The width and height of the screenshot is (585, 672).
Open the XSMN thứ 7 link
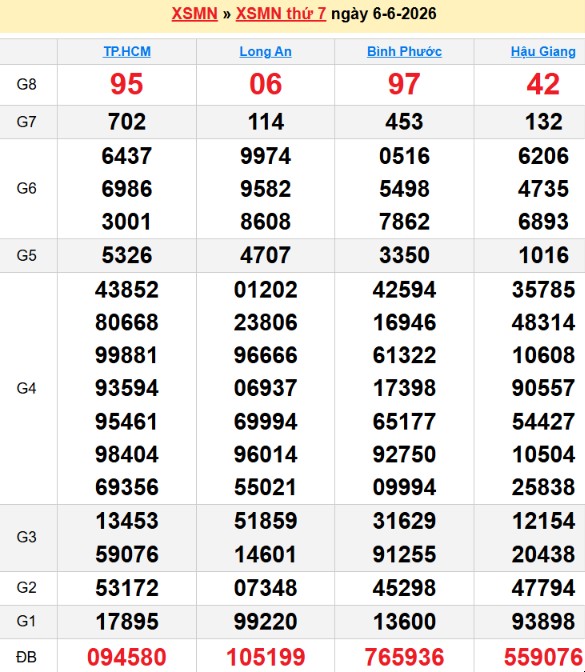coord(281,14)
